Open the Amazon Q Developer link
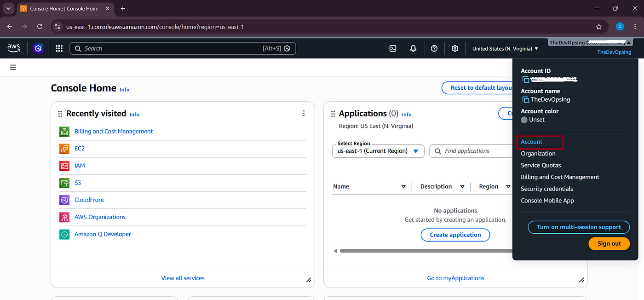Viewport: 644px width, 300px height. click(x=103, y=234)
